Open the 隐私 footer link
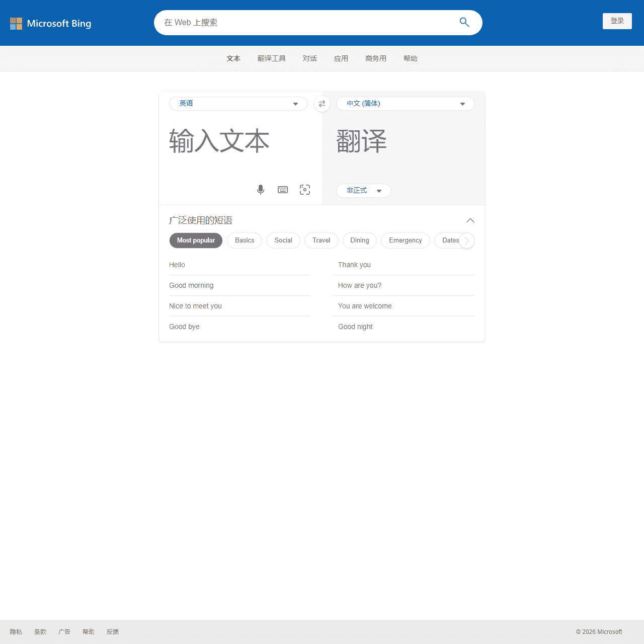644x644 pixels. 16,632
